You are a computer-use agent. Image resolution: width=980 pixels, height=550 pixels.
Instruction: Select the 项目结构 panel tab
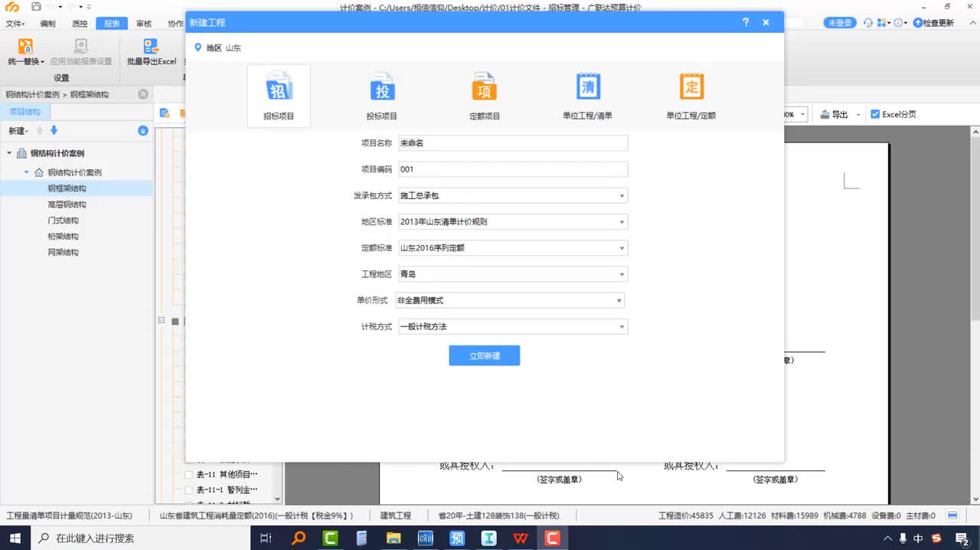(x=24, y=112)
